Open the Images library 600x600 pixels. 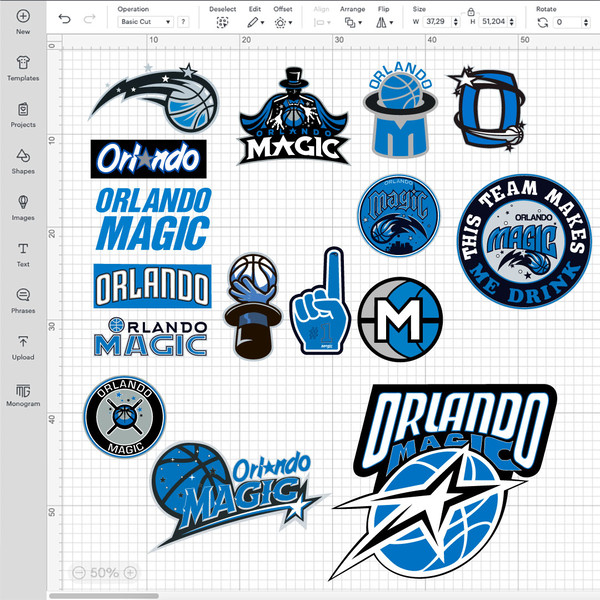[23, 208]
